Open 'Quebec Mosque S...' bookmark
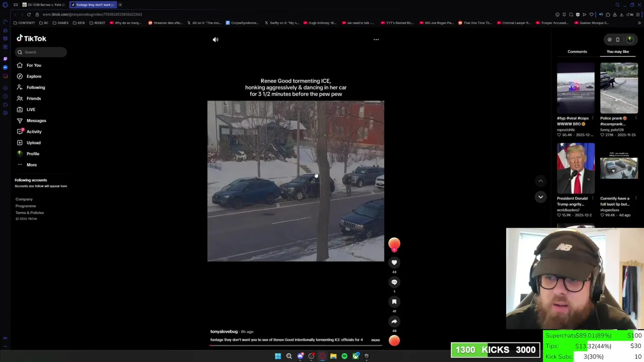Screen dimensions: 644x362 click(x=591, y=23)
